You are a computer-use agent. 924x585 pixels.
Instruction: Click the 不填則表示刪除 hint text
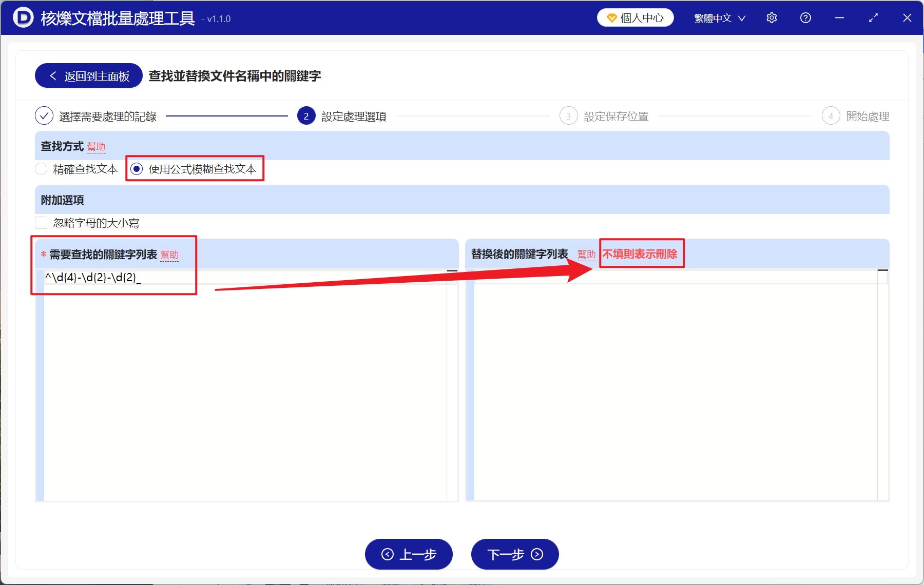coord(640,254)
